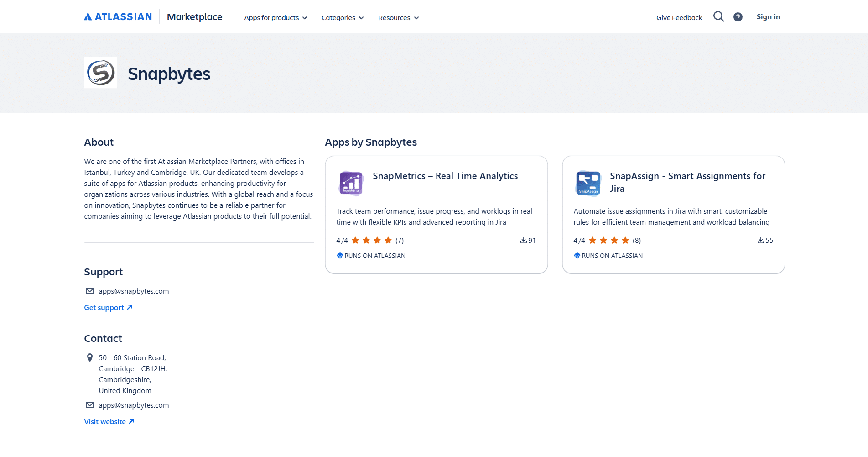Click Give Feedback link

(679, 18)
